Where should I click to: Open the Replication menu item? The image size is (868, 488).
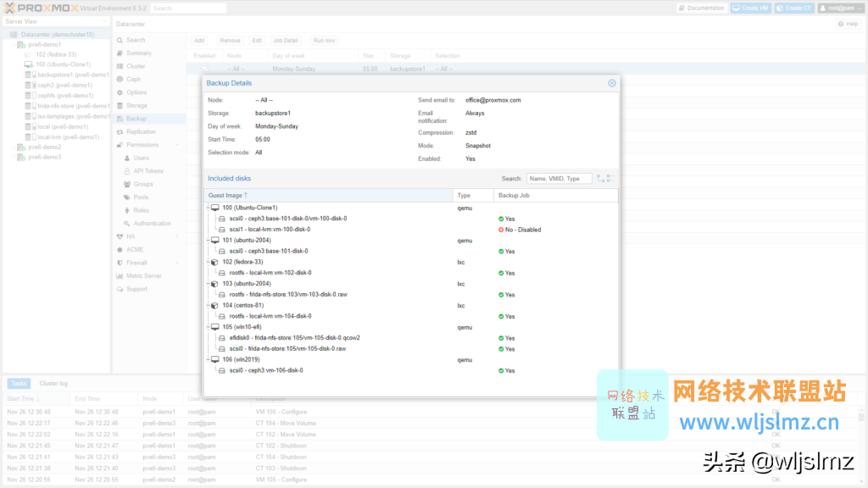141,131
